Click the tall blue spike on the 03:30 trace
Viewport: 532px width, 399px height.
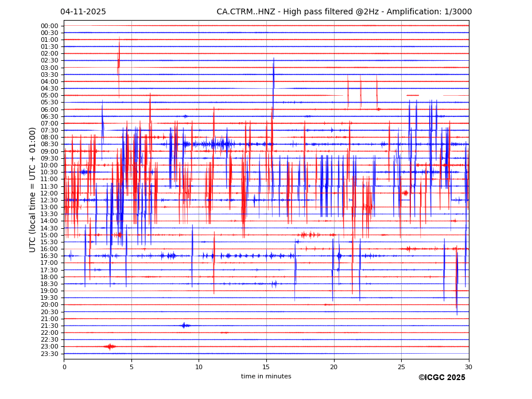click(x=274, y=73)
